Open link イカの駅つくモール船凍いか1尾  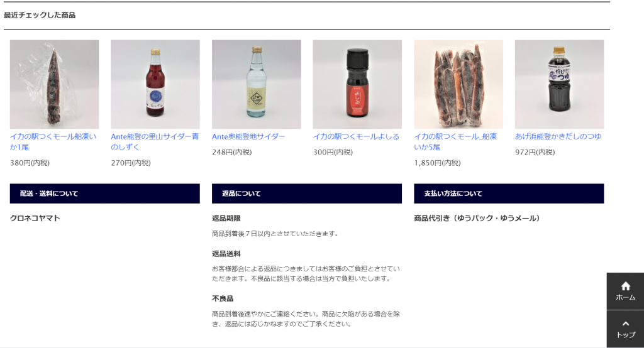(x=53, y=141)
